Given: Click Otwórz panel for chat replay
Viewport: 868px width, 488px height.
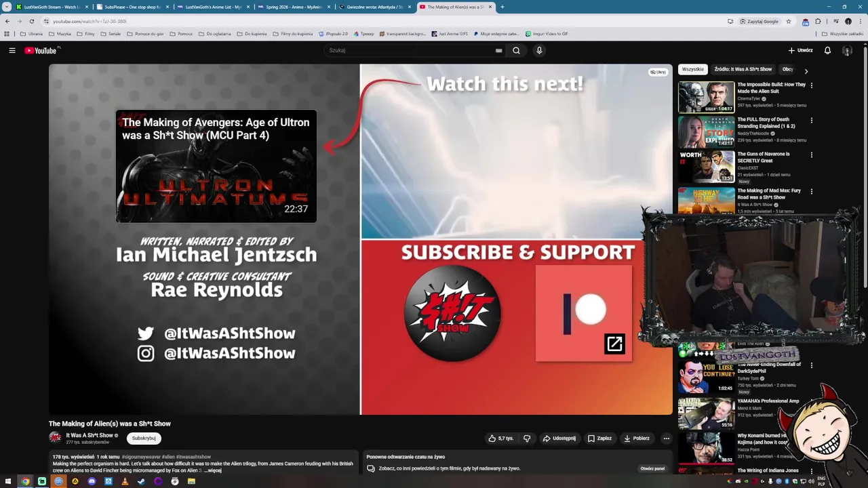Looking at the screenshot, I should tap(652, 468).
